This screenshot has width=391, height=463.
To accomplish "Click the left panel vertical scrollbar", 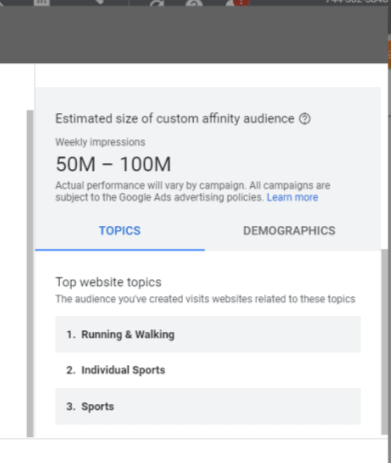I will pyautogui.click(x=30, y=273).
